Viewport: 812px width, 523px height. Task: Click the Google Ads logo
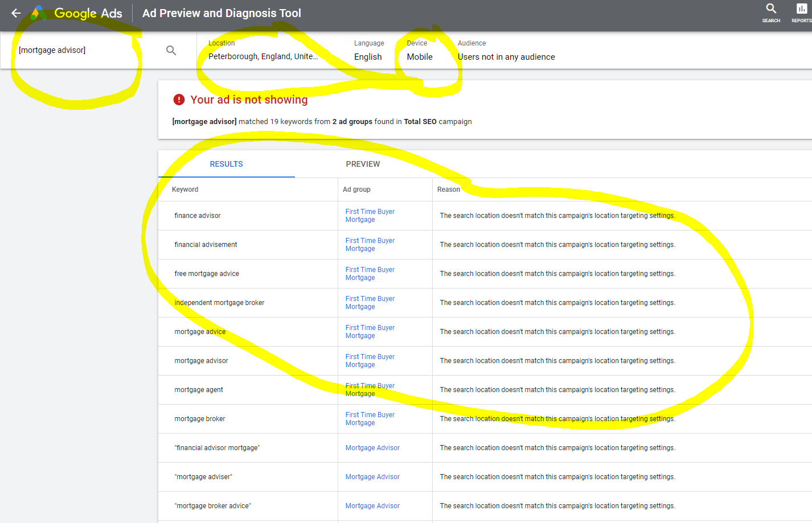tap(76, 13)
